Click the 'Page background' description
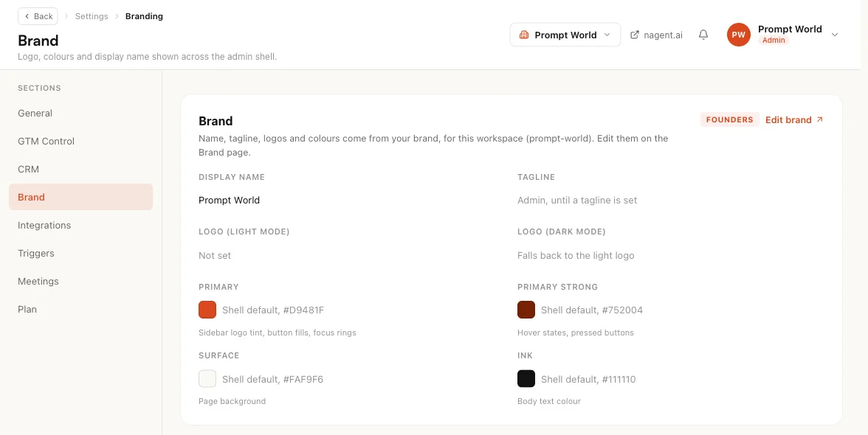Screen dimensions: 868x435 coord(232,401)
